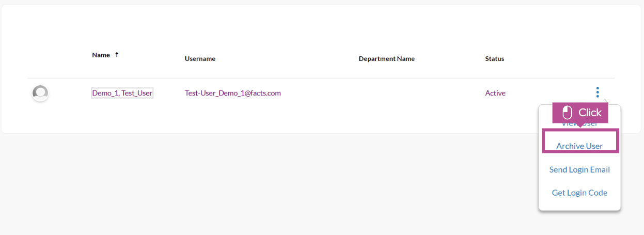Select Get Login Code option
The width and height of the screenshot is (644, 235).
[579, 193]
